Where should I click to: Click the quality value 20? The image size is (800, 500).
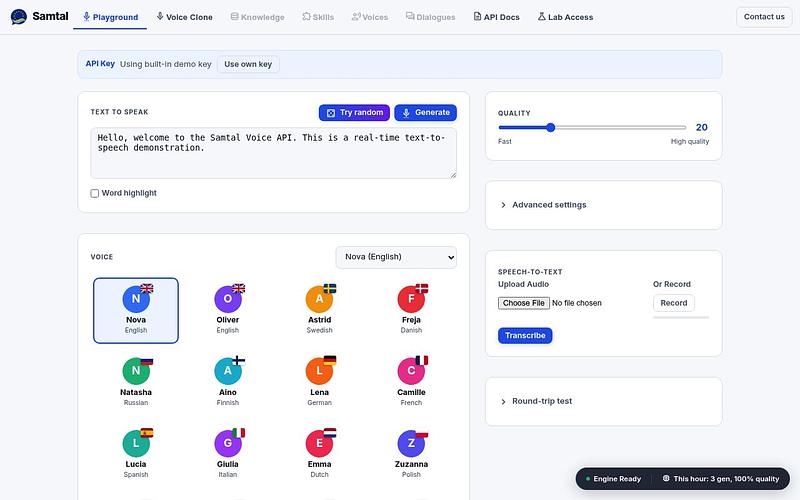tap(702, 128)
